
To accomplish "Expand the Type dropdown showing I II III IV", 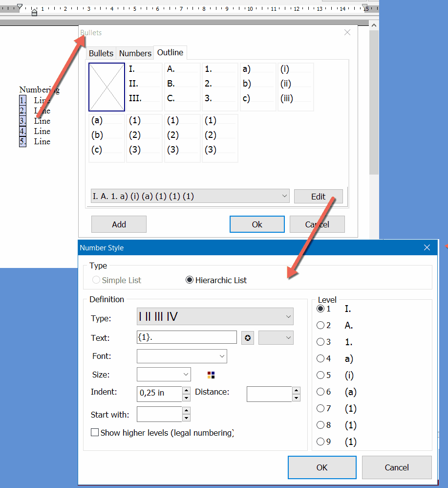I will 215,317.
